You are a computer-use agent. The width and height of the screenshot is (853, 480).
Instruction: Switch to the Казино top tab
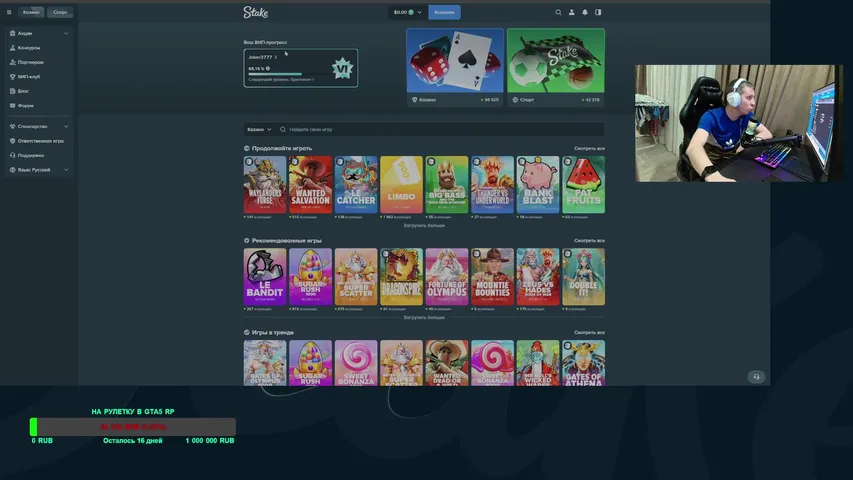(x=31, y=12)
